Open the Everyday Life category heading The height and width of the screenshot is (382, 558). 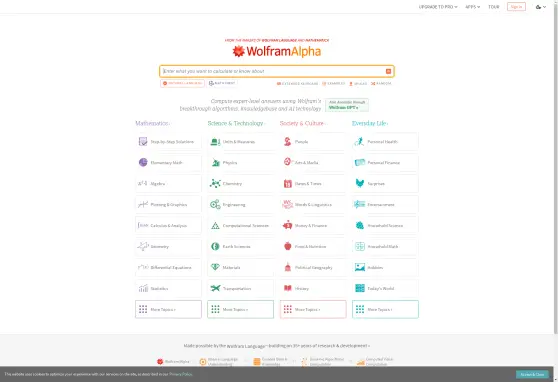[370, 123]
